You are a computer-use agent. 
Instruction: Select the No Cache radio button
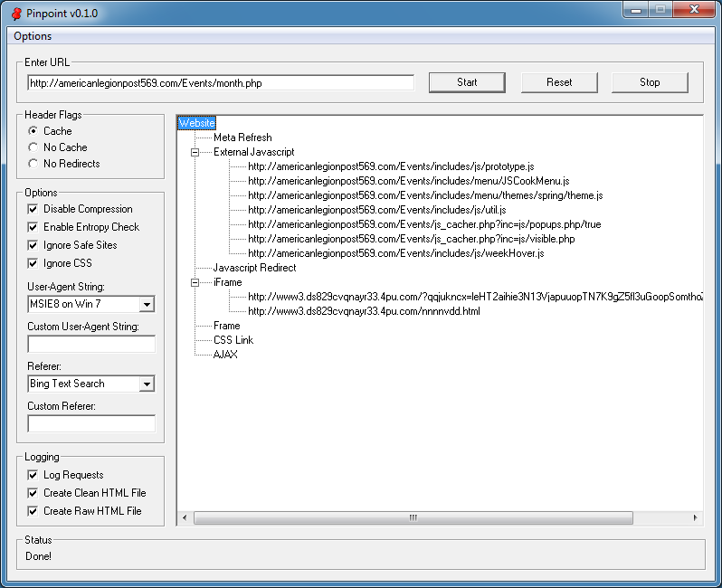click(x=33, y=147)
